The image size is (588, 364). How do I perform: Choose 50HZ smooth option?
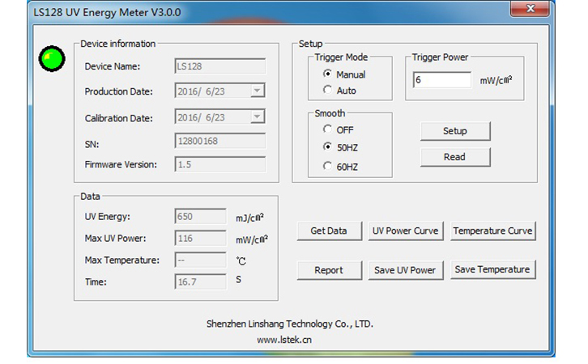click(x=328, y=147)
